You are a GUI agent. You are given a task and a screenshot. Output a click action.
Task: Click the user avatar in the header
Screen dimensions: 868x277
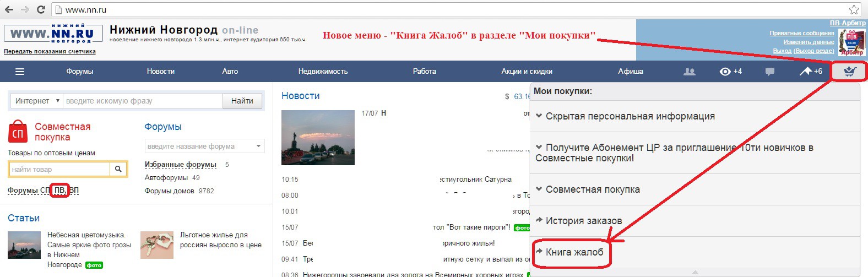[x=851, y=42]
